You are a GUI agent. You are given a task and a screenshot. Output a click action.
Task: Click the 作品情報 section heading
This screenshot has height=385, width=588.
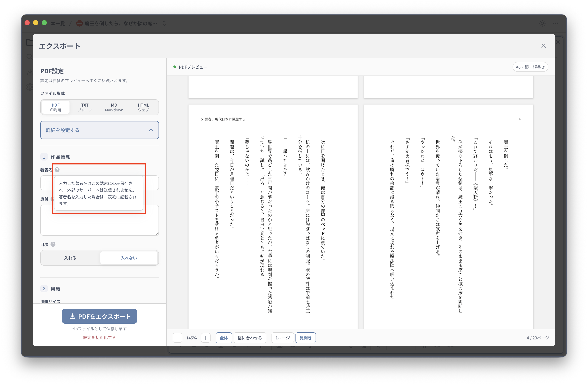[61, 157]
